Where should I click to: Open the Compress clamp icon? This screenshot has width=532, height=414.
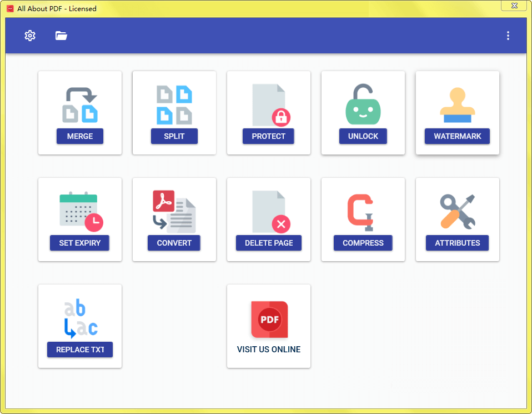363,212
